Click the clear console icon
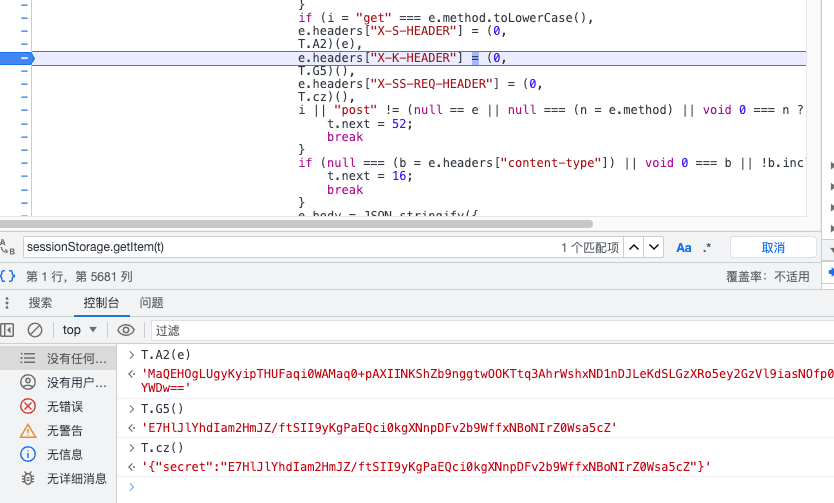834x503 pixels. 35,330
